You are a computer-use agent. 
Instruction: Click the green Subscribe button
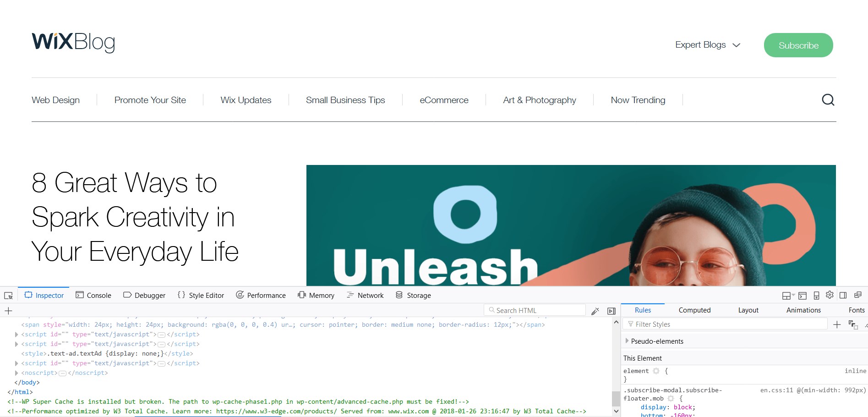tap(798, 45)
